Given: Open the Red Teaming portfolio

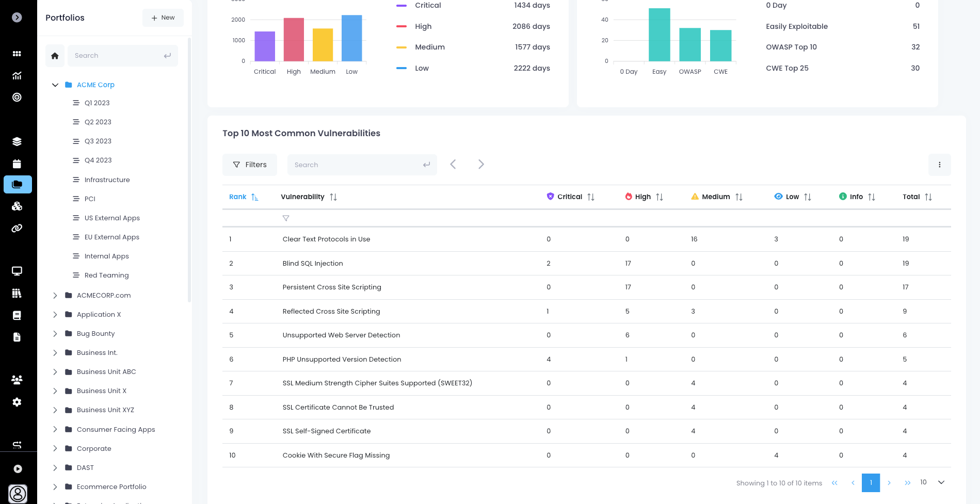Looking at the screenshot, I should (106, 275).
